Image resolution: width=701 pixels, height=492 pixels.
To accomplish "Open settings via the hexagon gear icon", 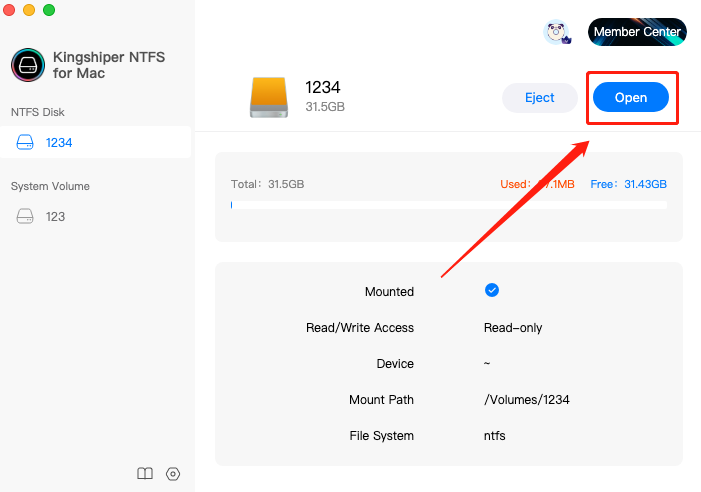I will [x=173, y=474].
